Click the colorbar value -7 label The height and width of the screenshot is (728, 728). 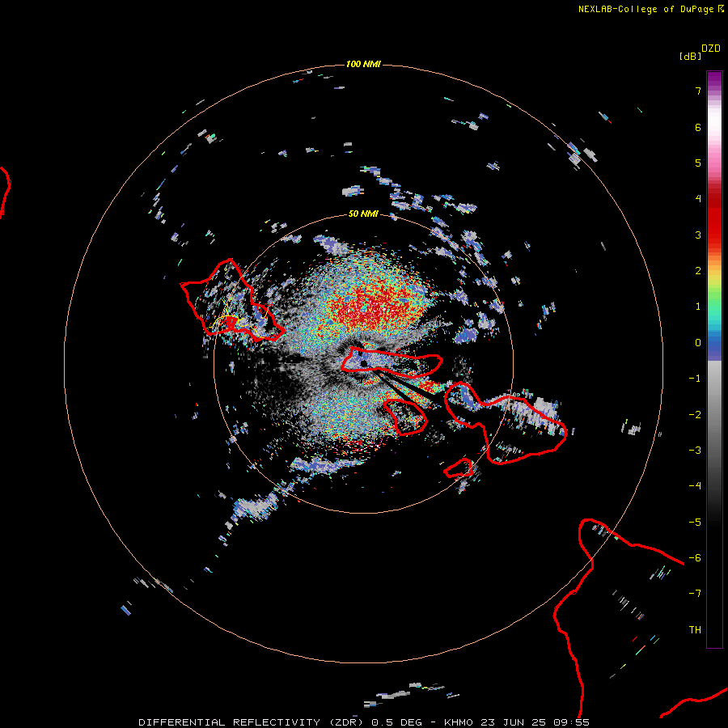(695, 594)
